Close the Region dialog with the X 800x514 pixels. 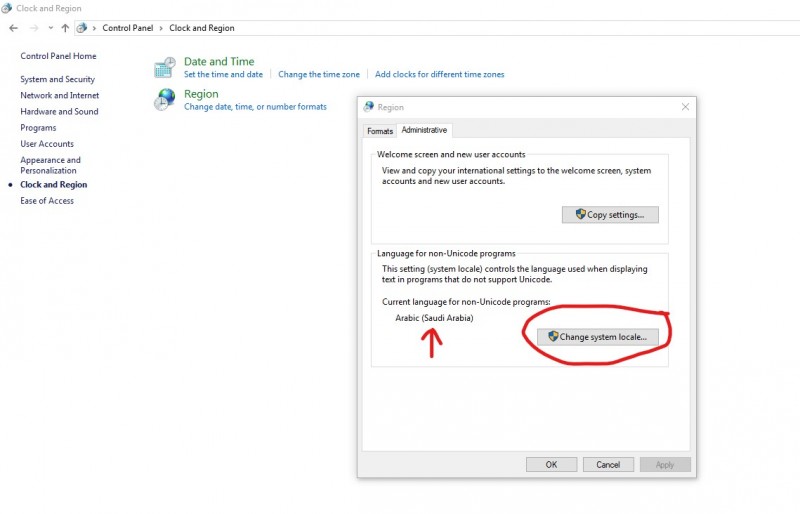coord(685,107)
